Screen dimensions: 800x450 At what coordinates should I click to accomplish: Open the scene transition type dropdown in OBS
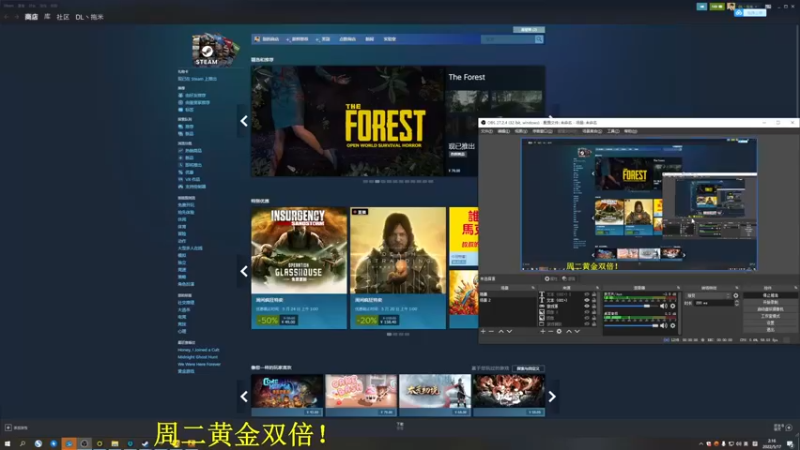tap(709, 295)
